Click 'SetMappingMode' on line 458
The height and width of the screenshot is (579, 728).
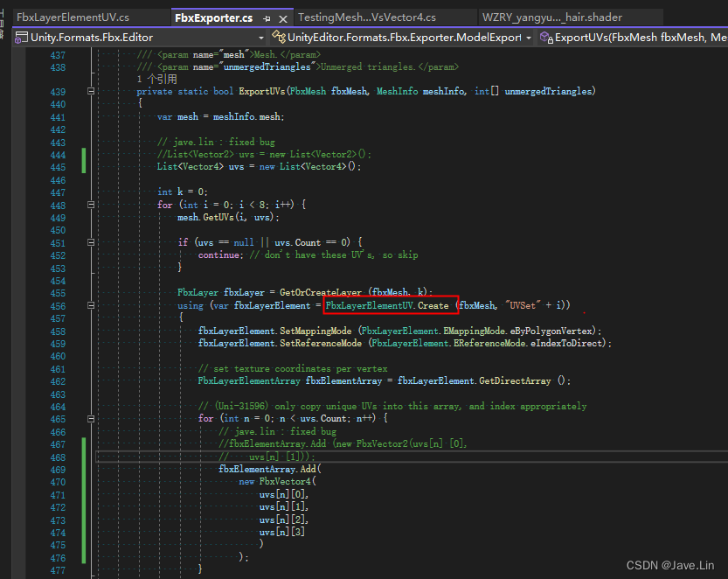coord(315,331)
